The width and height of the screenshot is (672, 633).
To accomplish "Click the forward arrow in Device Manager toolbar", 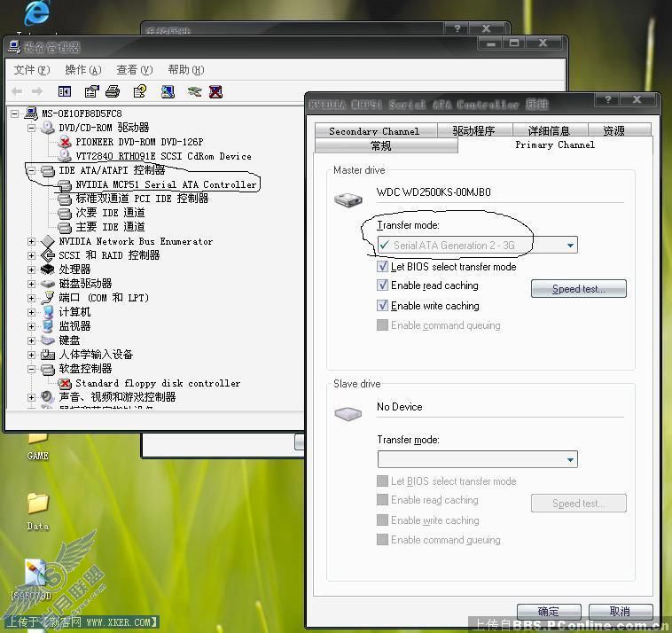I will click(37, 91).
